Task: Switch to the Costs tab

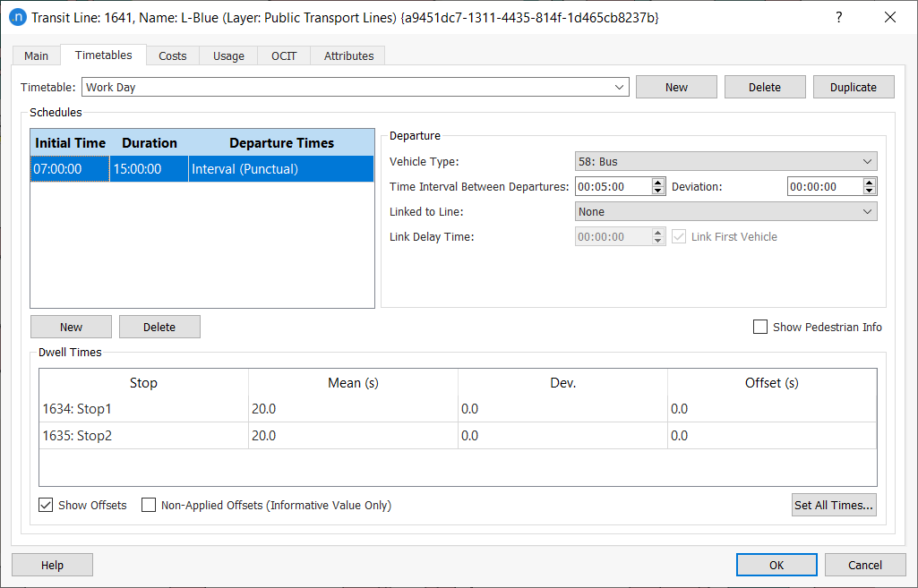Action: 173,55
